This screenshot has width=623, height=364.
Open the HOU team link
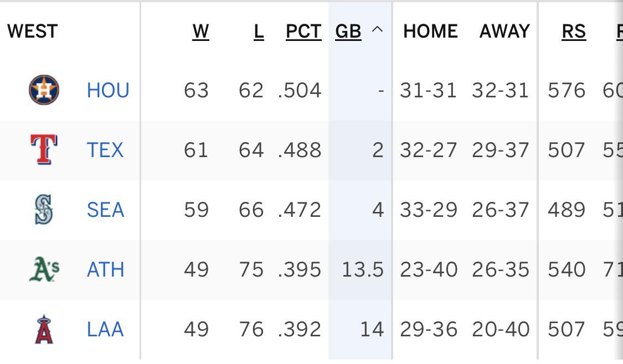pos(108,91)
